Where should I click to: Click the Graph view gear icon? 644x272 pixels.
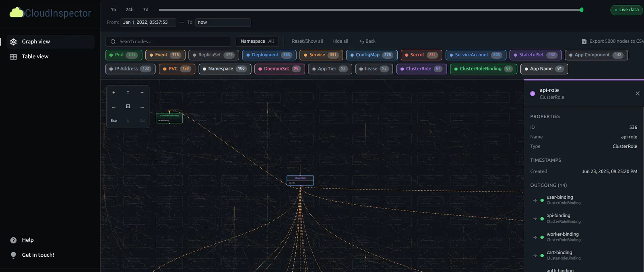coord(13,42)
